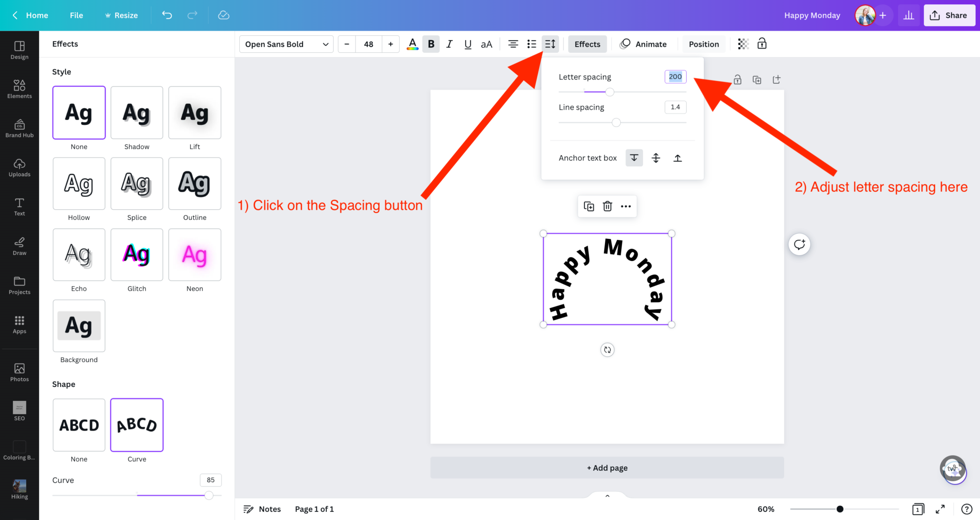Viewport: 980px width, 520px height.
Task: Open the Elements sidebar tab
Action: pos(20,89)
